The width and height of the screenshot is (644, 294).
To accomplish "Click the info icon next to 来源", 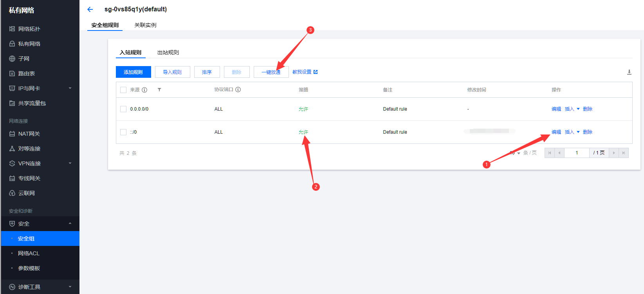I will point(144,90).
